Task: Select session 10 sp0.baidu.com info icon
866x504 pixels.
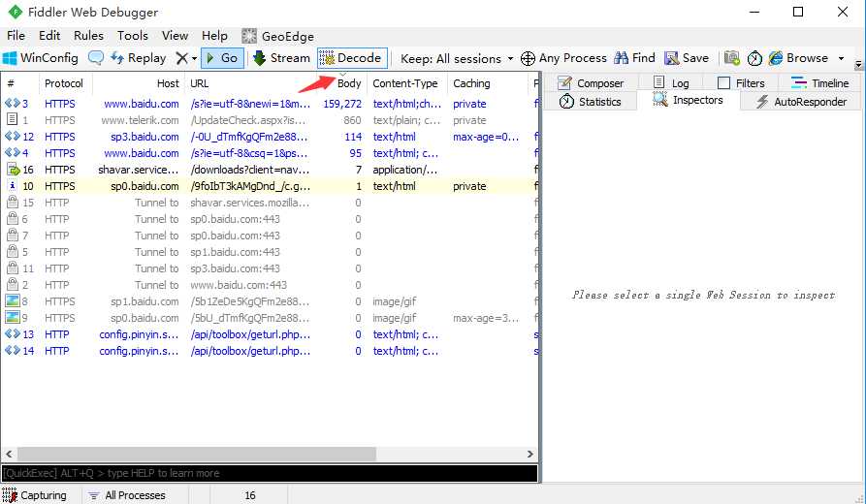Action: point(13,186)
